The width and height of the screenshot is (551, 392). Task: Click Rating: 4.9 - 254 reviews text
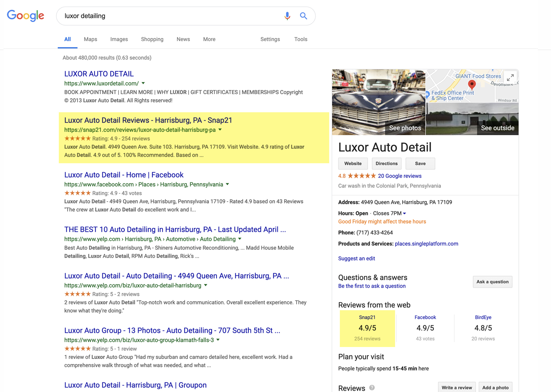[121, 138]
